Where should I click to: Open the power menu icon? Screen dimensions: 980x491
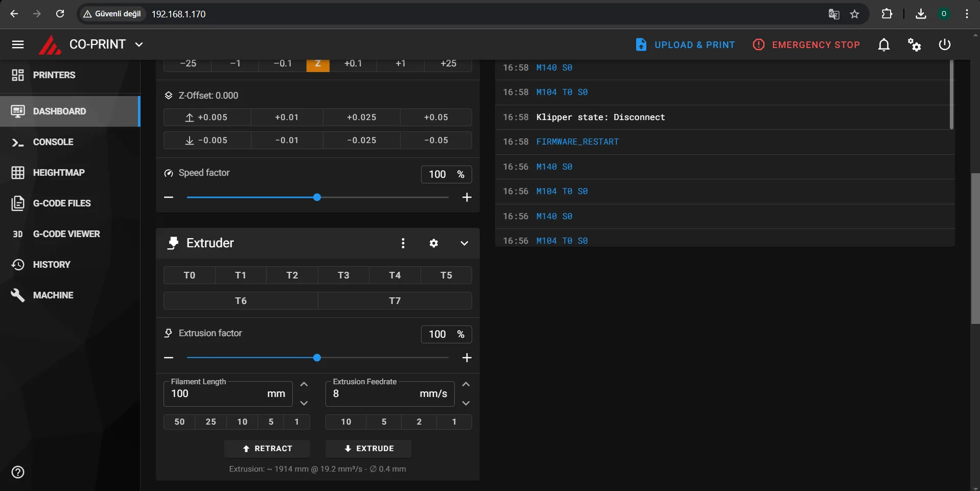tap(945, 44)
